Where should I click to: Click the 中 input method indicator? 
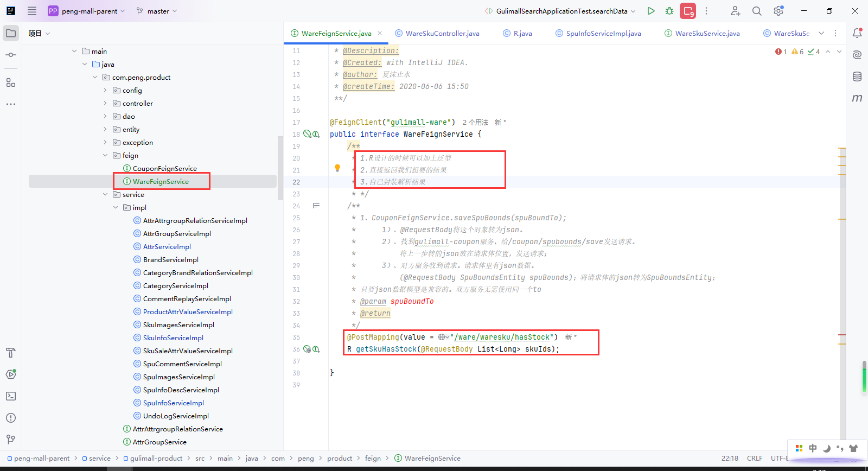pyautogui.click(x=813, y=448)
